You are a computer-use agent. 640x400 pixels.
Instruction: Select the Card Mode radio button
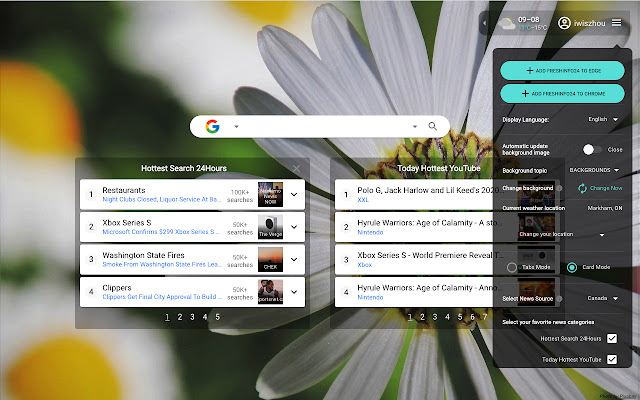(x=572, y=267)
